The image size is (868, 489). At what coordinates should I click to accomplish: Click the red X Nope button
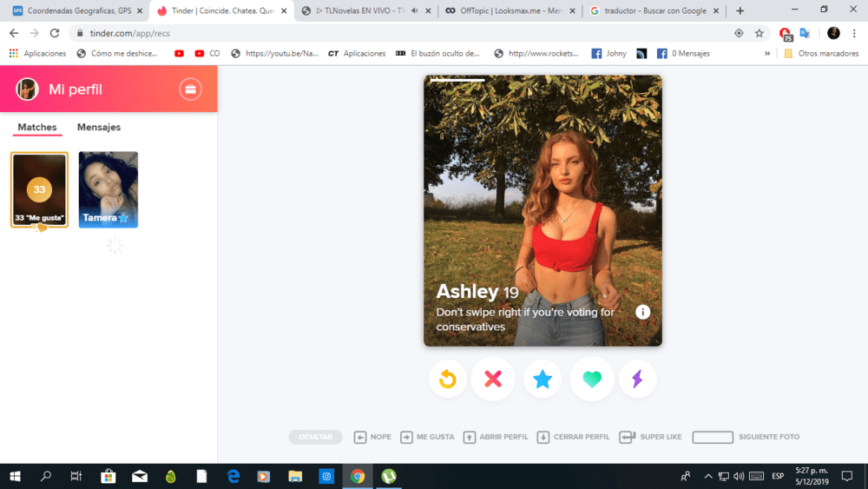tap(493, 379)
